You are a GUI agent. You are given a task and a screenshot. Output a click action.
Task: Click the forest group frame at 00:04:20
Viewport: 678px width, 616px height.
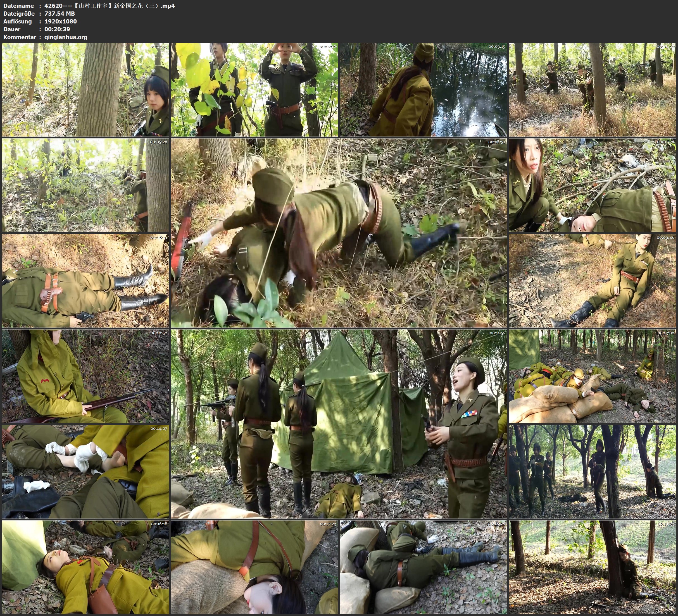coord(592,90)
